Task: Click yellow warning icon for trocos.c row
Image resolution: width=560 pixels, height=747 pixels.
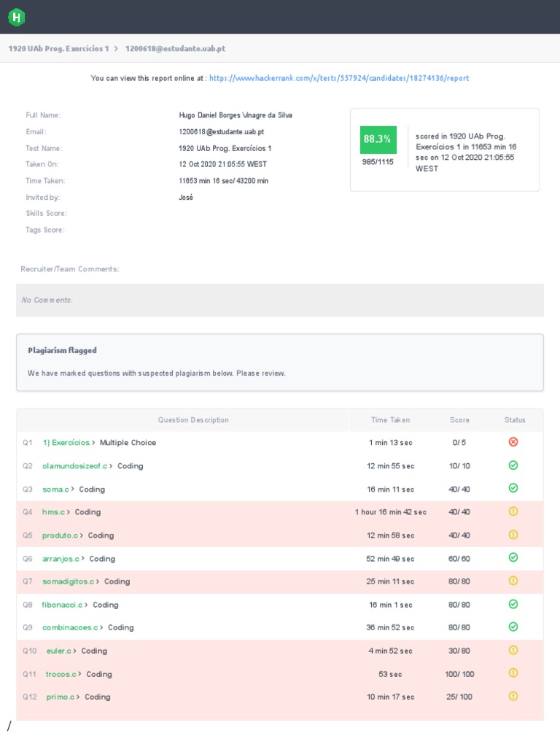Action: coord(513,673)
